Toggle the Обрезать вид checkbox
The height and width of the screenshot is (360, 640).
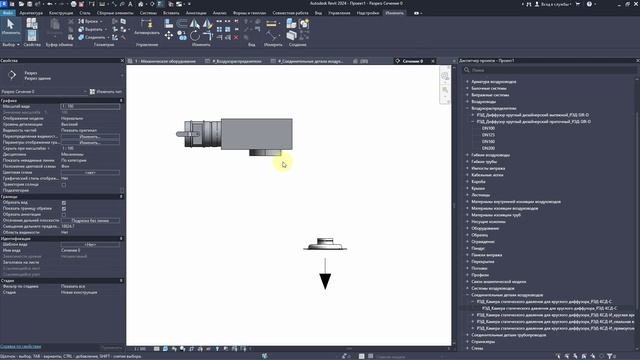(64, 202)
